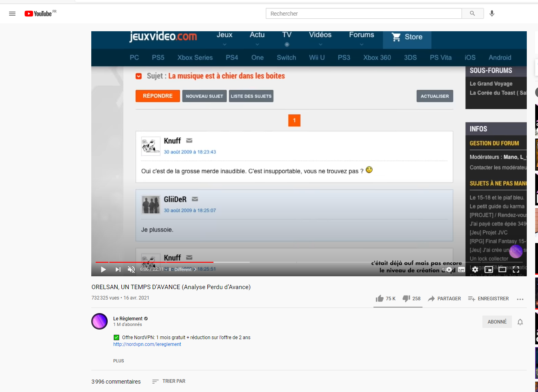Enter fullscreen mode
The image size is (538, 392).
516,269
